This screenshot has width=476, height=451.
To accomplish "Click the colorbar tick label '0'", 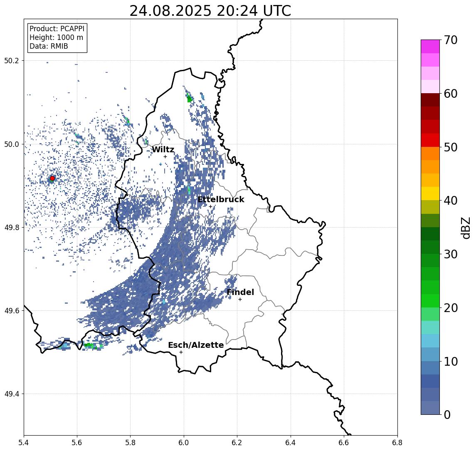I will (447, 414).
